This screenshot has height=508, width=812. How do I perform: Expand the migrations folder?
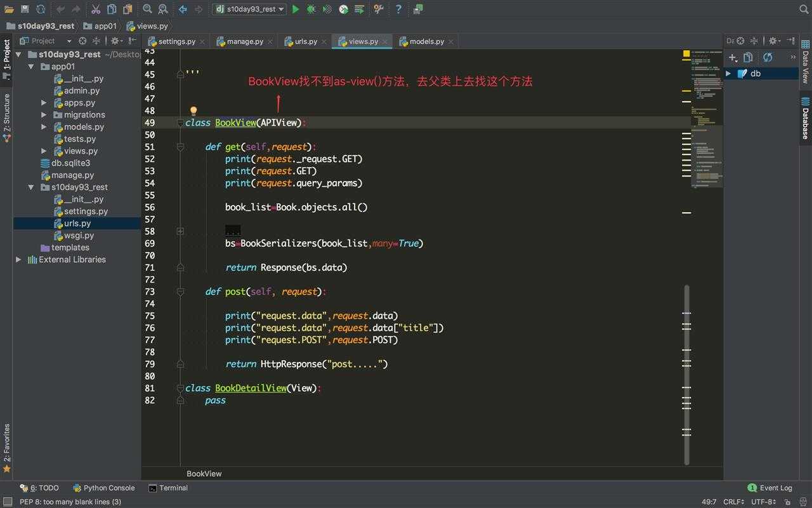44,115
